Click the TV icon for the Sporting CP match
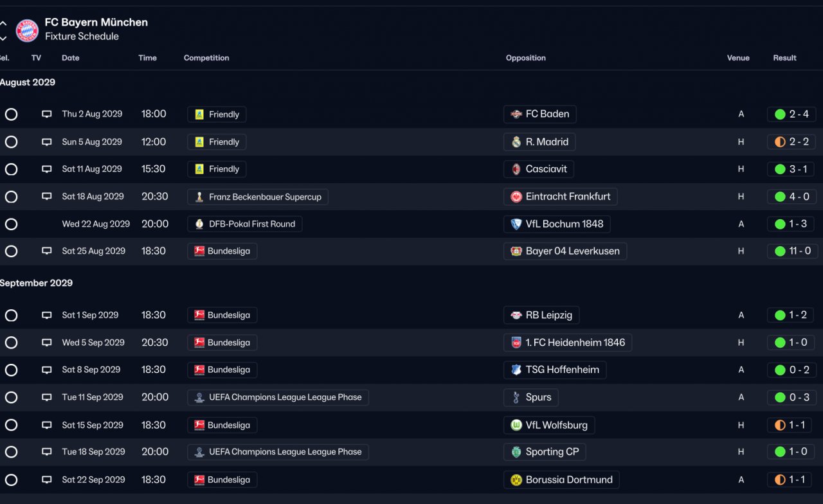 tap(47, 452)
